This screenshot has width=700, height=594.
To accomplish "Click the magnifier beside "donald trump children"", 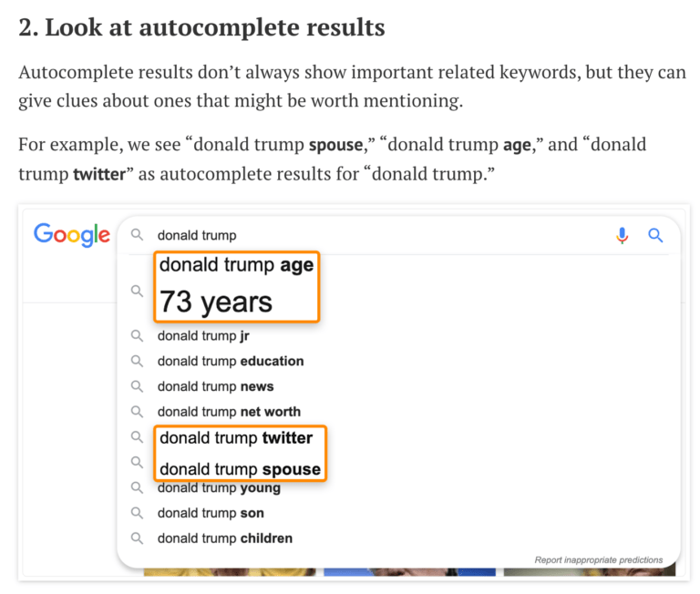I will pyautogui.click(x=137, y=538).
